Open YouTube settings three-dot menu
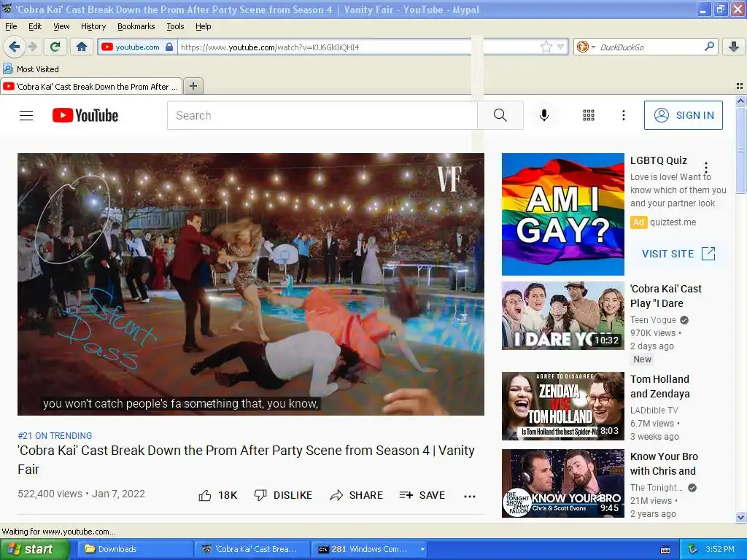This screenshot has height=560, width=747. coord(623,115)
